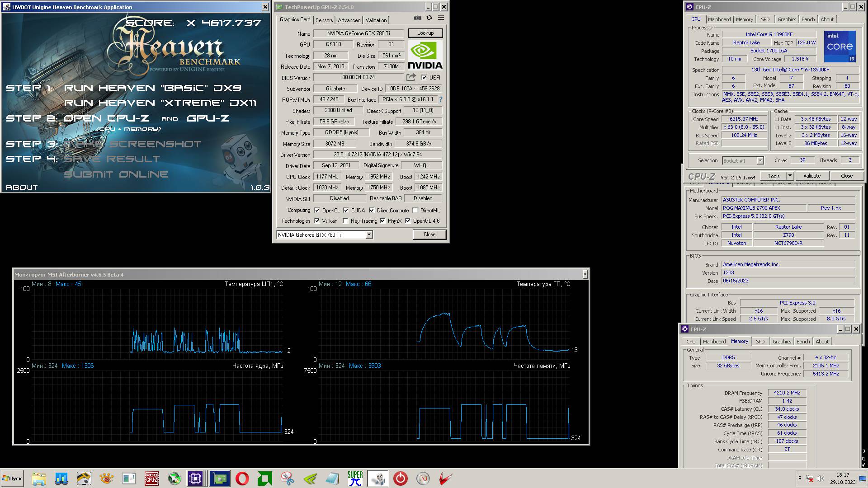The image size is (868, 488).
Task: Click Open CPU-Z in Heaven app
Action: pos(106,118)
